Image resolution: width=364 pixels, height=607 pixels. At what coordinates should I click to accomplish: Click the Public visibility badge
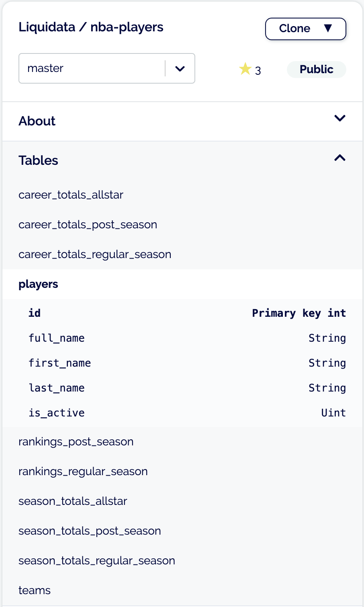tap(316, 70)
